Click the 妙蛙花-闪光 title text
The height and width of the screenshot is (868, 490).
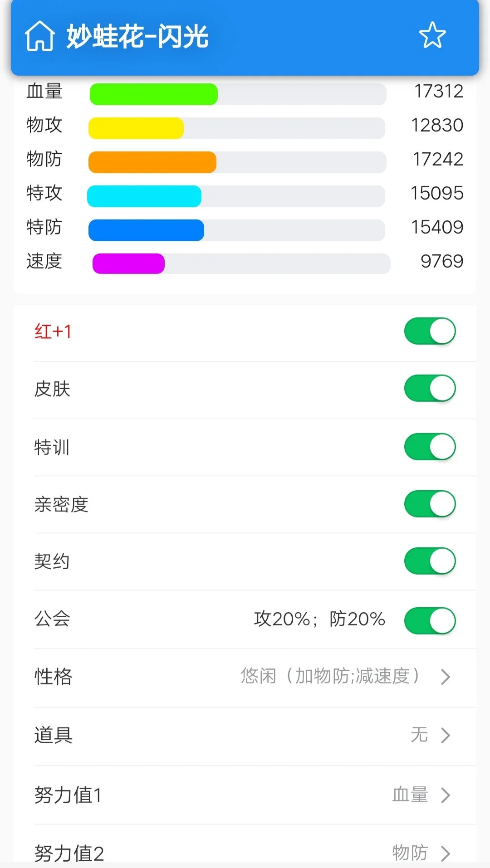tap(137, 36)
